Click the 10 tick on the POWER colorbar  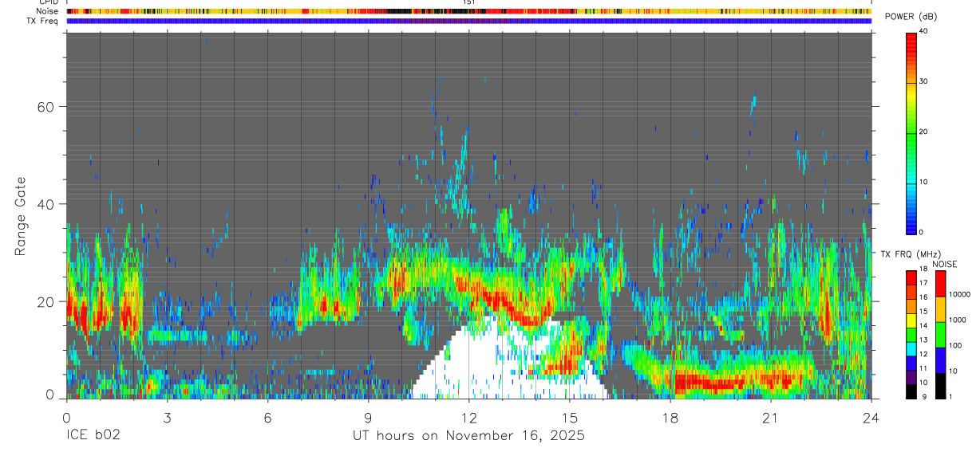pyautogui.click(x=923, y=182)
